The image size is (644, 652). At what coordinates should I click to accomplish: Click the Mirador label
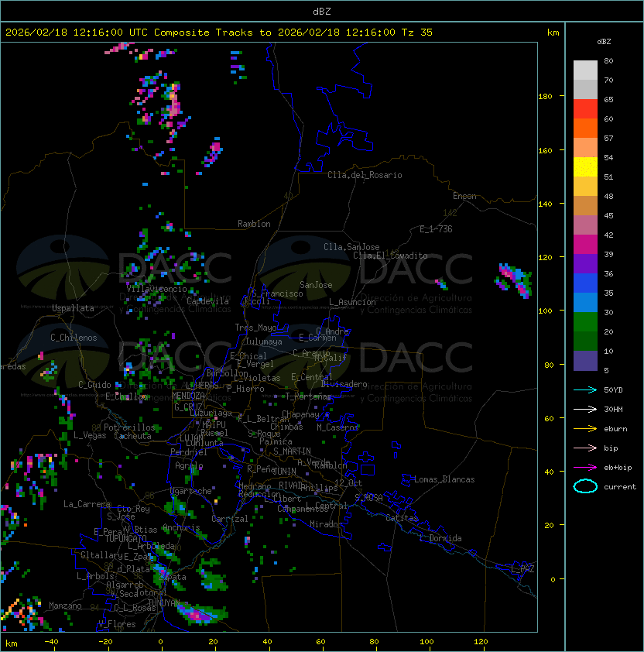point(326,524)
